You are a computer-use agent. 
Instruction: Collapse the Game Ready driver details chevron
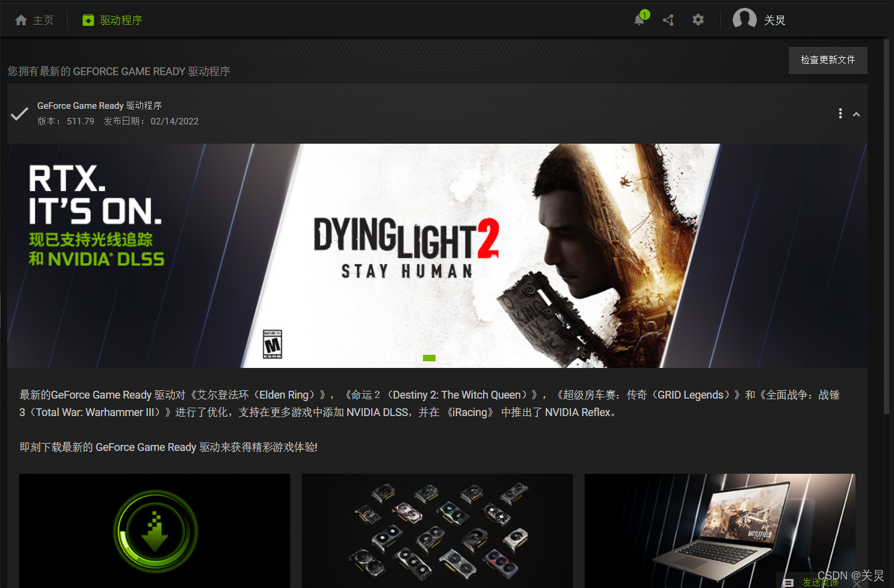pyautogui.click(x=856, y=114)
